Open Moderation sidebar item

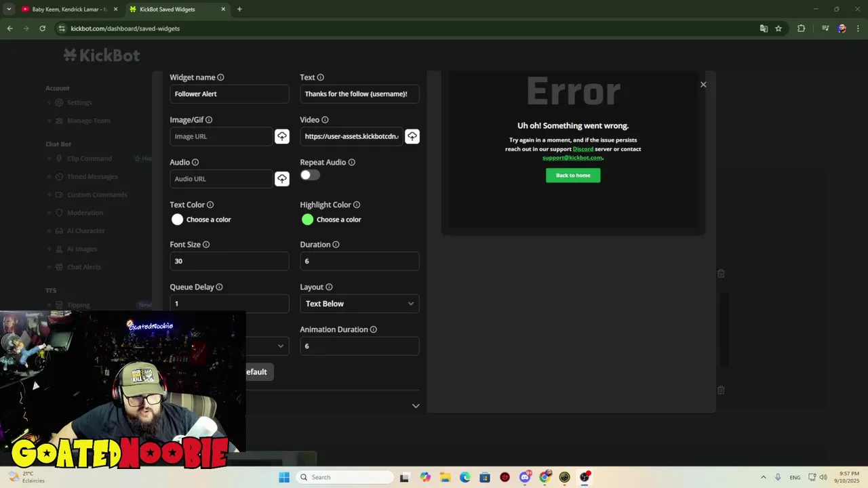(85, 213)
